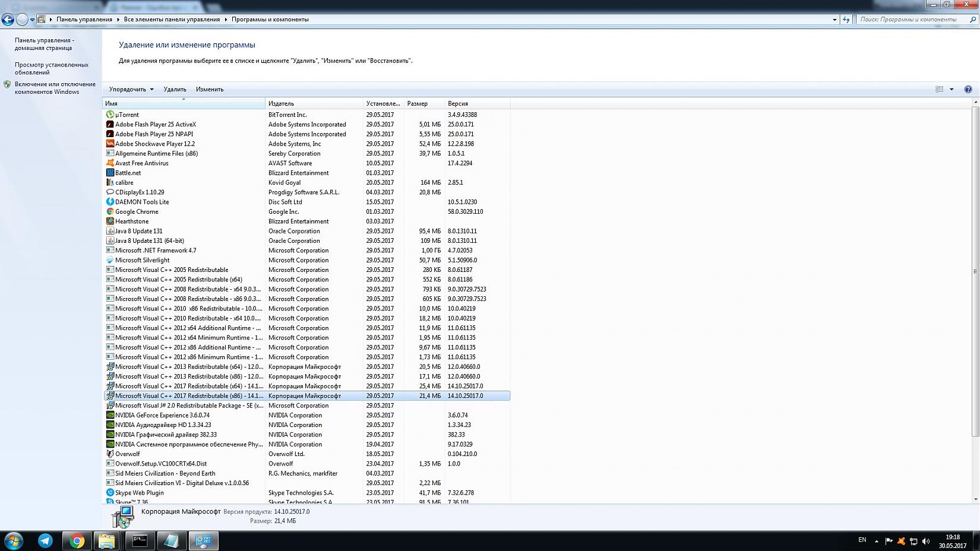The height and width of the screenshot is (551, 980).
Task: Click the Adobe Shockwave Player 12.2 icon
Action: click(x=110, y=144)
